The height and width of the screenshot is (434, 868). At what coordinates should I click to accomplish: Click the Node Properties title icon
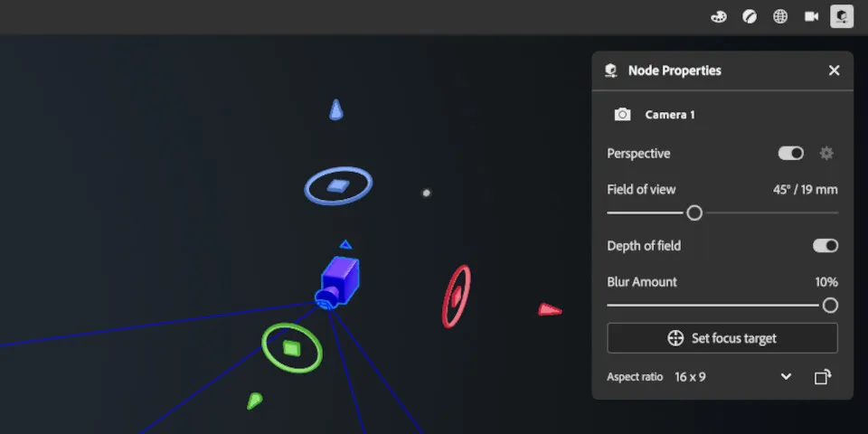611,71
